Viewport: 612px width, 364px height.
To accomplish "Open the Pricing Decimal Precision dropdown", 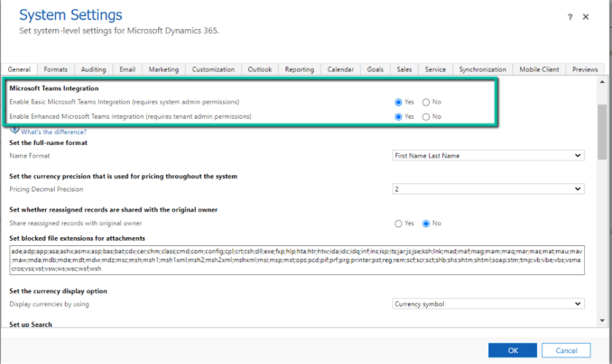I will point(487,189).
